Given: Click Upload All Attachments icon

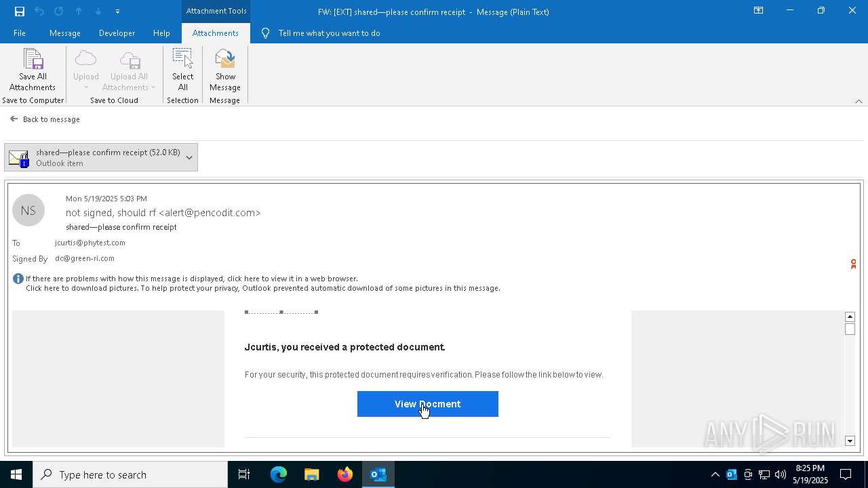Looking at the screenshot, I should [130, 59].
